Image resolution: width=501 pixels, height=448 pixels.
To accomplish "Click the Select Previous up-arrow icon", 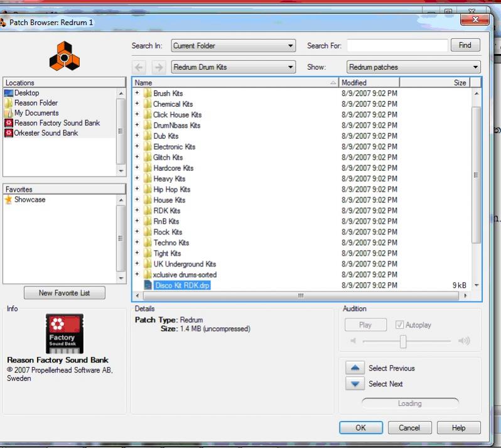I will click(355, 368).
